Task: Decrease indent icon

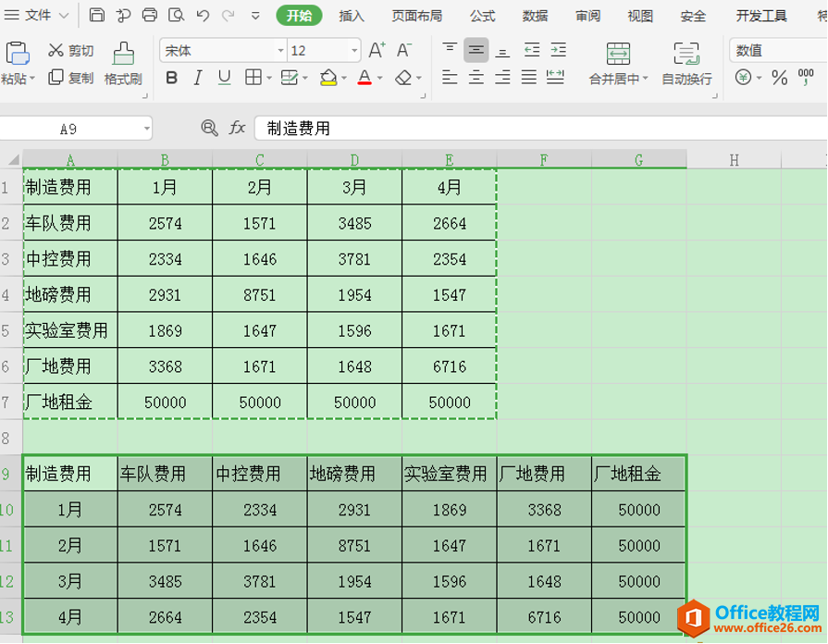Action: click(532, 50)
